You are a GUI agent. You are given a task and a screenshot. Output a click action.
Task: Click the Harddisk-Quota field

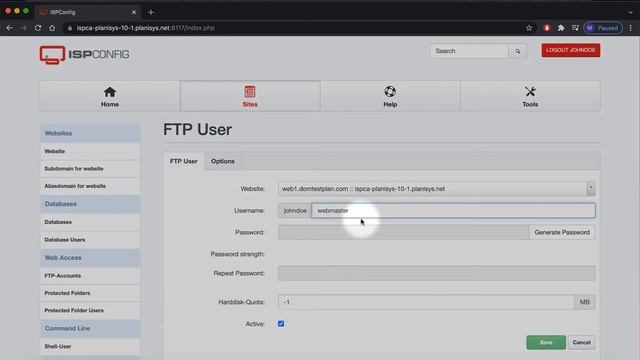[x=426, y=302]
